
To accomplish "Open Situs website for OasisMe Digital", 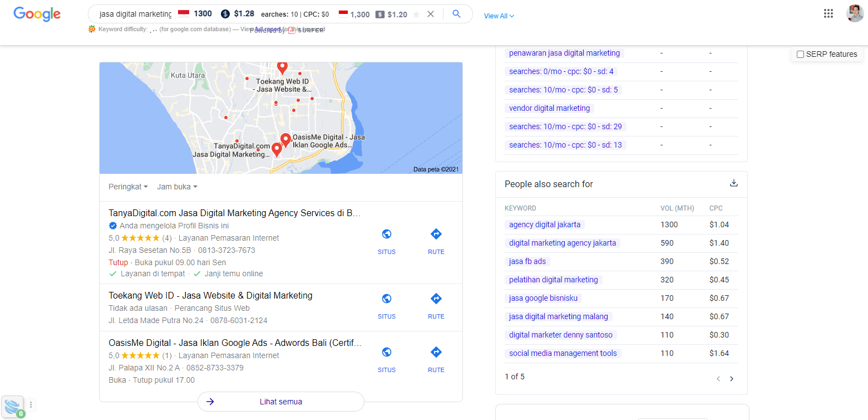I will pyautogui.click(x=387, y=359).
